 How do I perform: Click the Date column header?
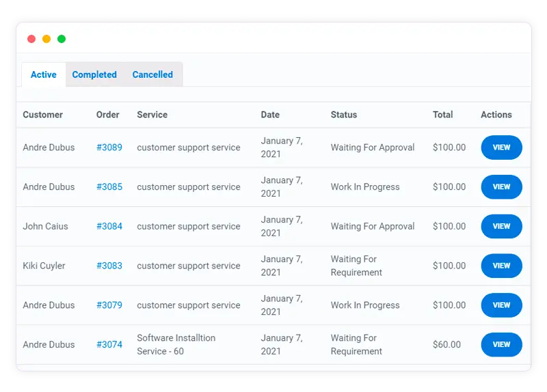pyautogui.click(x=270, y=115)
